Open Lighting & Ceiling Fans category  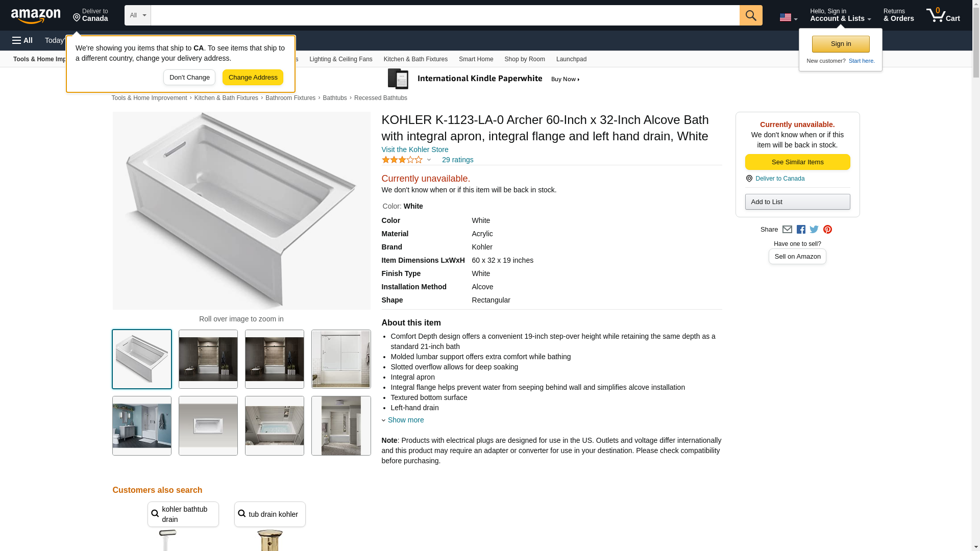(340, 59)
